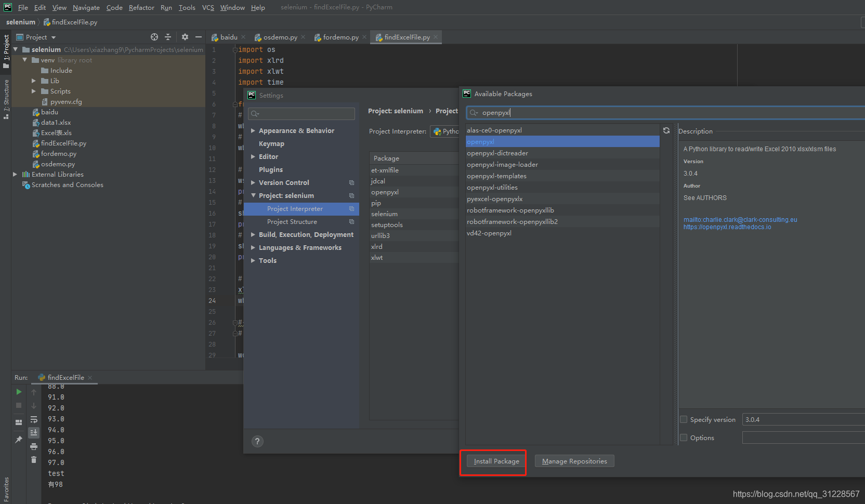Click the collapse all icon in Project panel
This screenshot has width=865, height=504.
pos(168,37)
